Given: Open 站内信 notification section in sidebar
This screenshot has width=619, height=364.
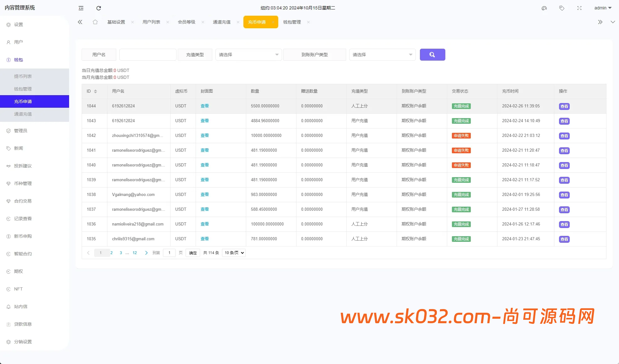Looking at the screenshot, I should point(20,307).
